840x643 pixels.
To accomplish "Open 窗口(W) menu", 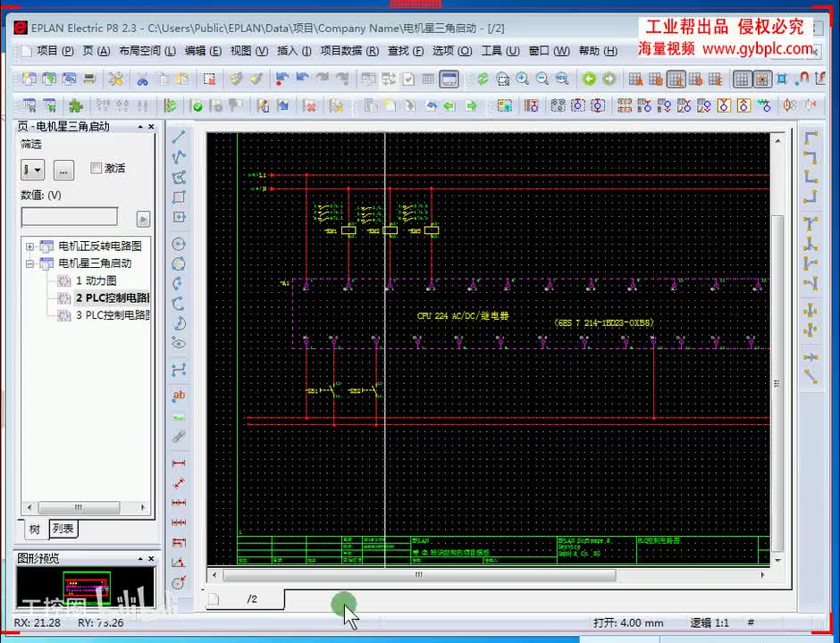I will pos(549,51).
